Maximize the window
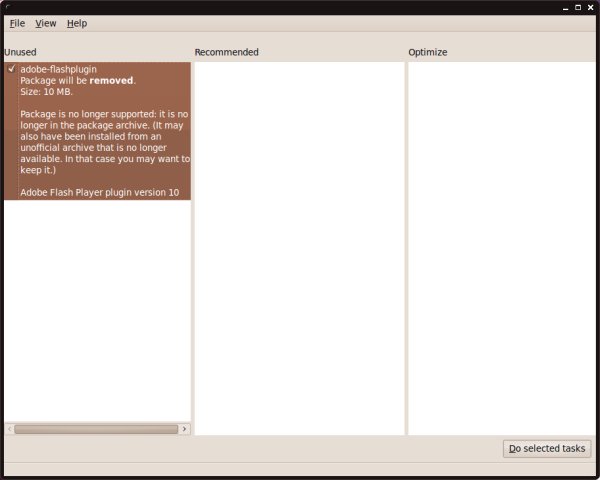Image resolution: width=600 pixels, height=480 pixels. [578, 7]
